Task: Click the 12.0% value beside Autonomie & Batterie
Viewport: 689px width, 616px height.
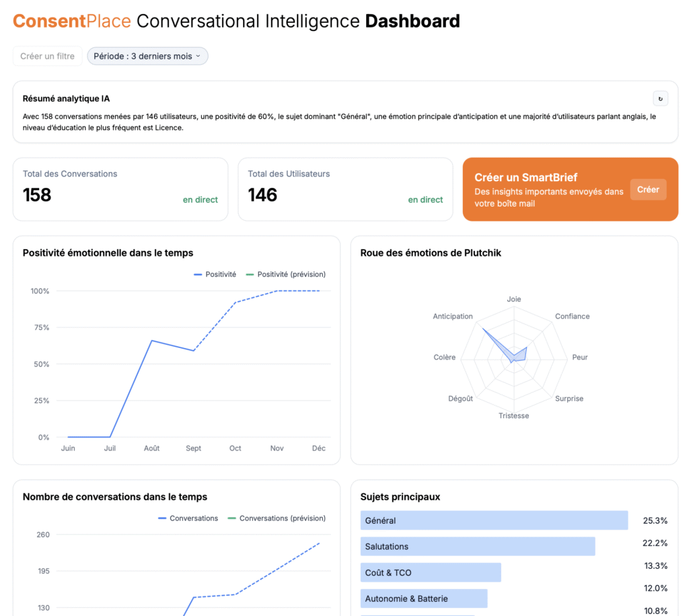Action: (x=655, y=588)
